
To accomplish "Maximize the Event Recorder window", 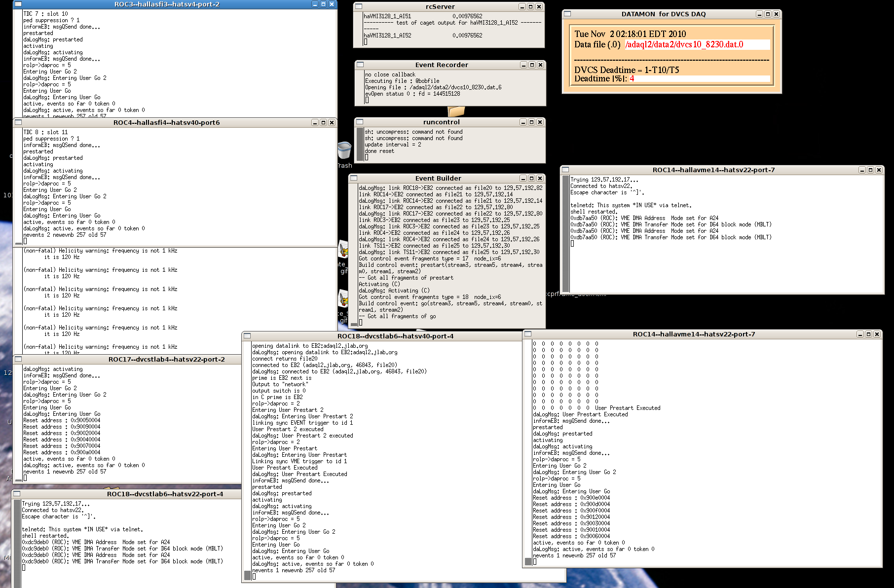I will click(x=532, y=65).
